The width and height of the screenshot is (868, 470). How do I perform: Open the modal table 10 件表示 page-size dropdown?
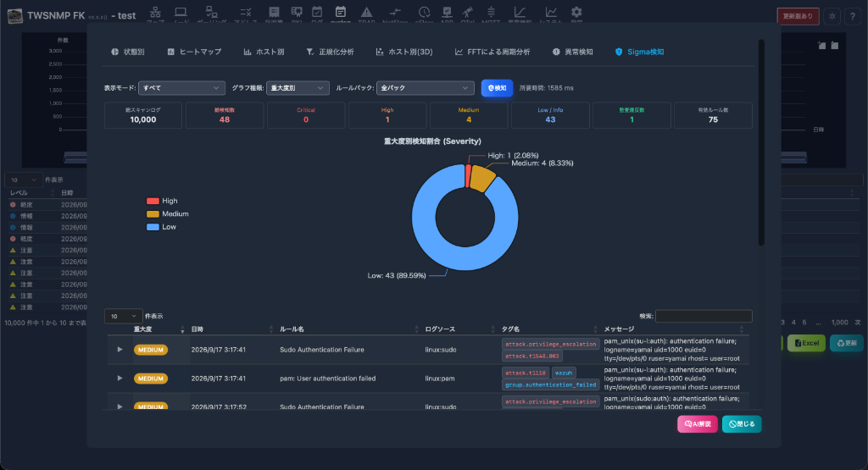point(124,316)
